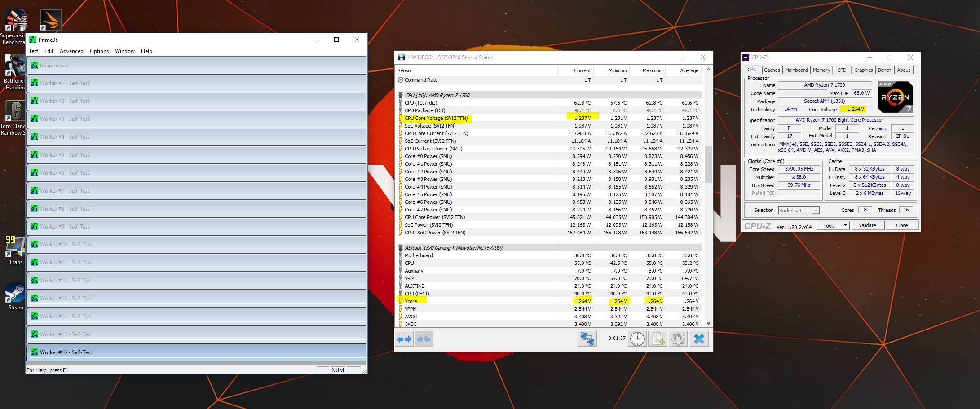Viewport: 980px width, 409px height.
Task: Switch to CPU-Z Caches tab
Action: click(772, 70)
